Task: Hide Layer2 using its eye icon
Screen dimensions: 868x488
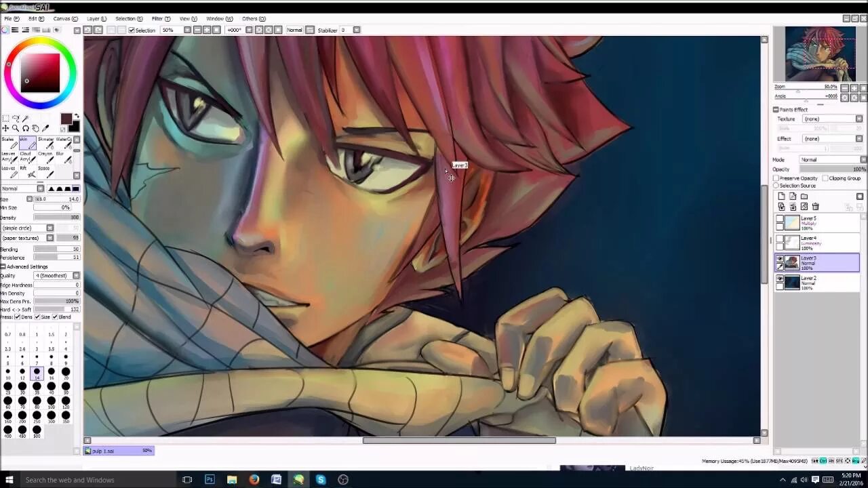Action: tap(780, 278)
